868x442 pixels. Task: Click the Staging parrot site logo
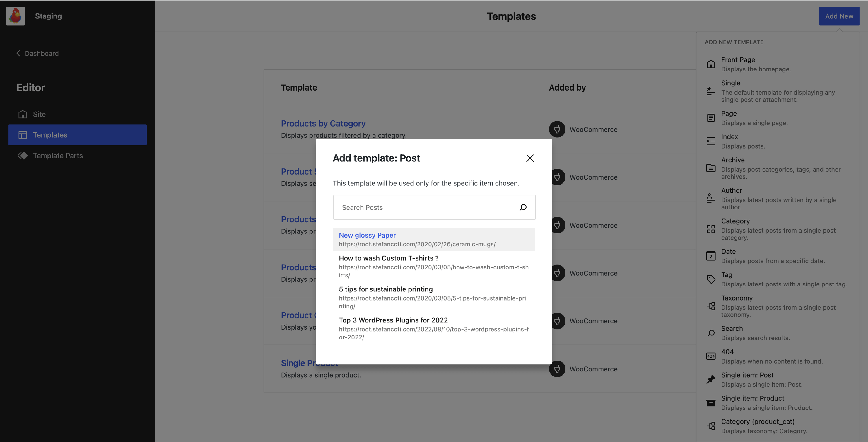coord(16,16)
